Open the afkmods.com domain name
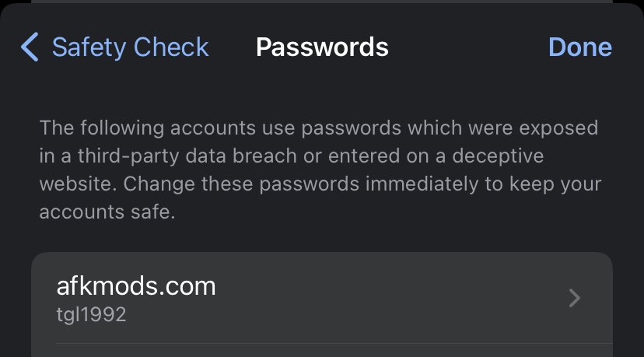The width and height of the screenshot is (644, 357). pos(136,286)
